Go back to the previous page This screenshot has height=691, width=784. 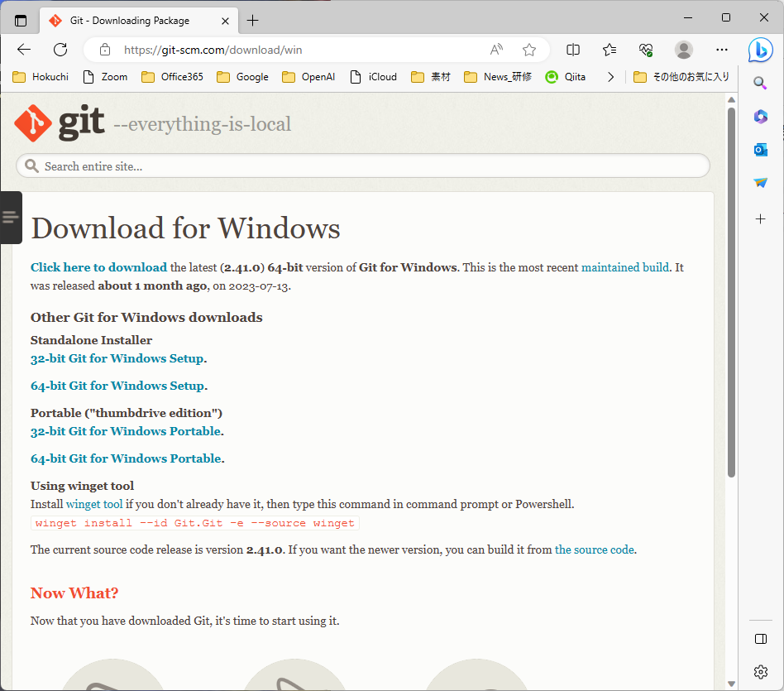[23, 50]
